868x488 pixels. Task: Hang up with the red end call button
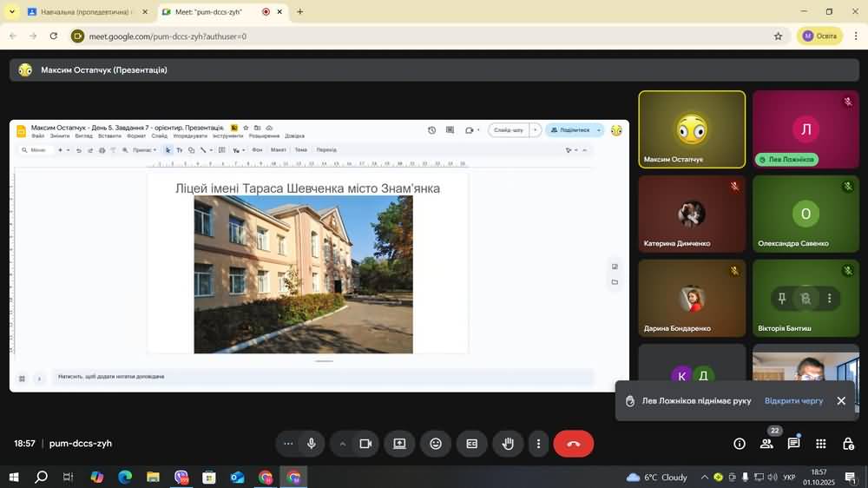(573, 444)
